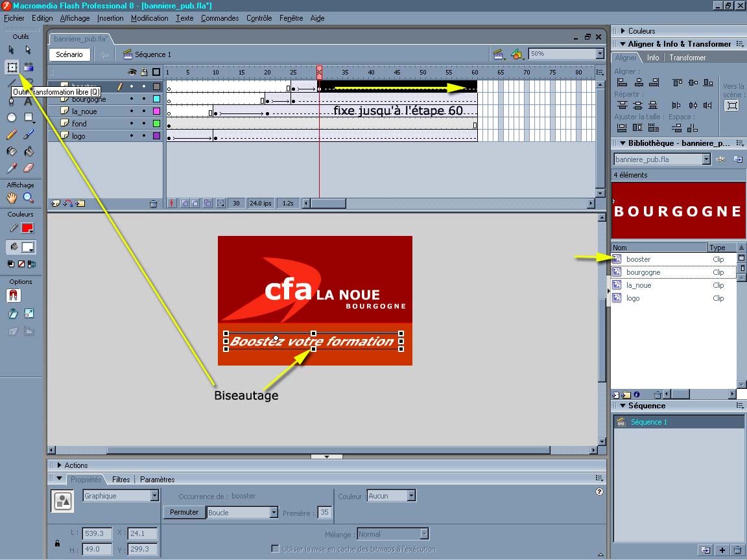Screen dimensions: 747x560
Task: Switch to the Filtres tab
Action: tap(121, 480)
